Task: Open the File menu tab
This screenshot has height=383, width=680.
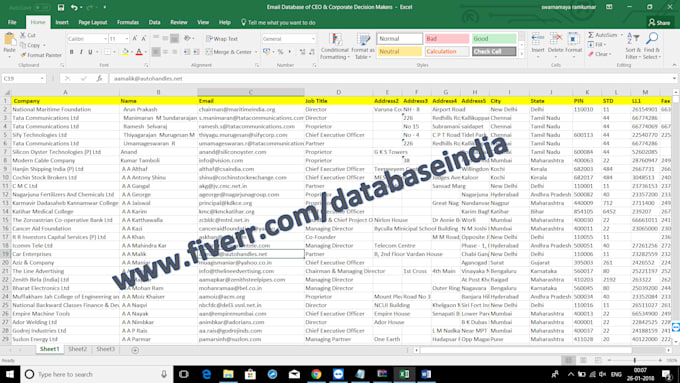Action: [x=12, y=22]
